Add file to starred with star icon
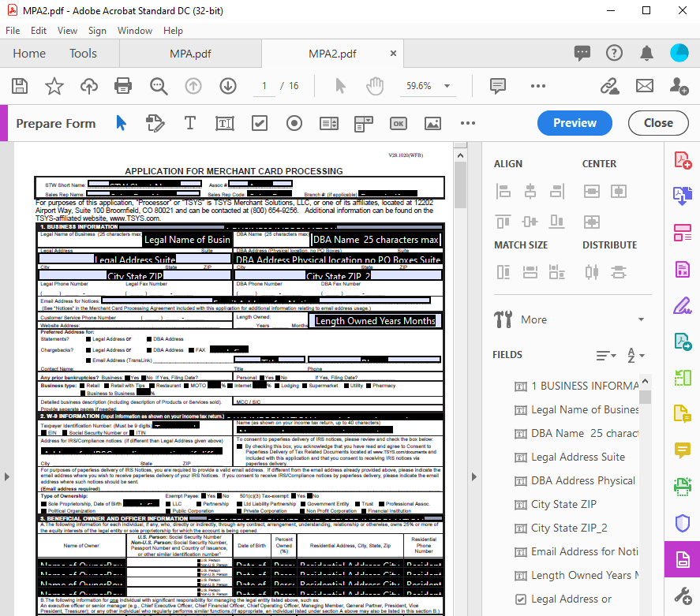Image resolution: width=700 pixels, height=616 pixels. coord(54,86)
